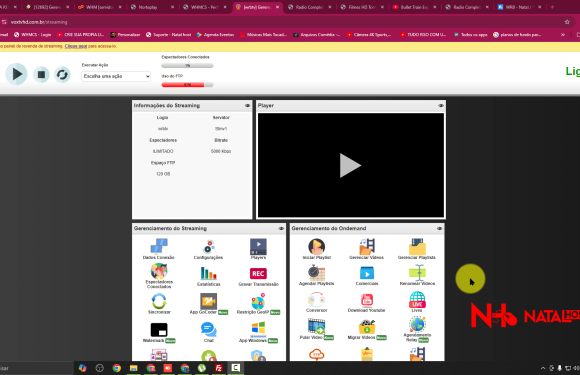Click the Iniciar Playlist icon
Viewport: 580px width, 375px height.
point(317,246)
